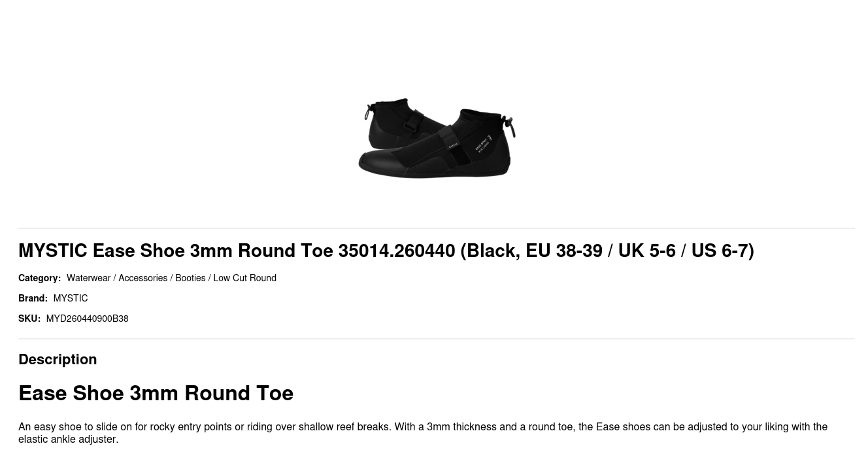Select the Low Cut Round category
This screenshot has height=465, width=868.
click(244, 278)
